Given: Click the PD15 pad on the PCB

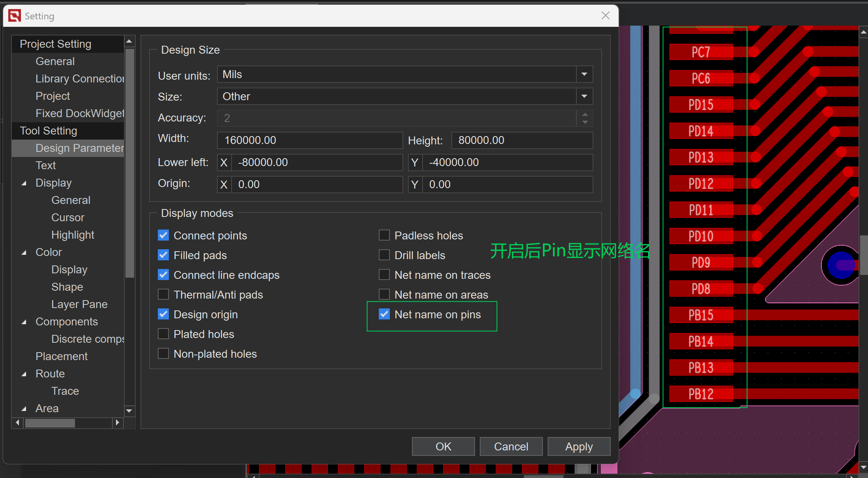Looking at the screenshot, I should 701,105.
